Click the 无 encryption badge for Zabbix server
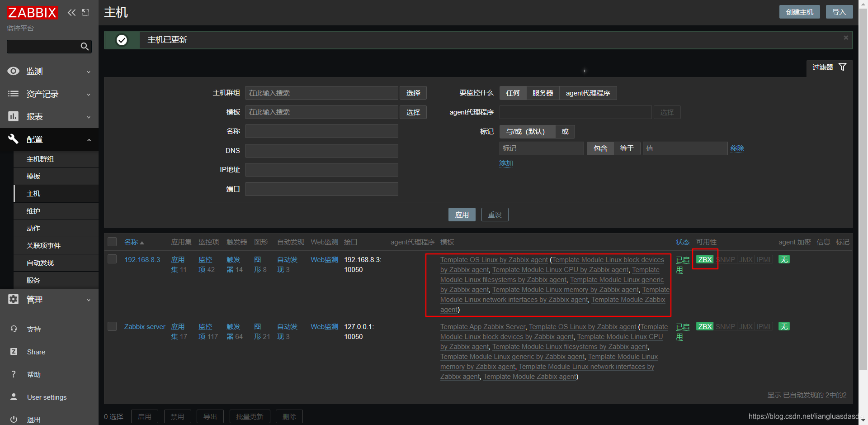 [x=784, y=326]
